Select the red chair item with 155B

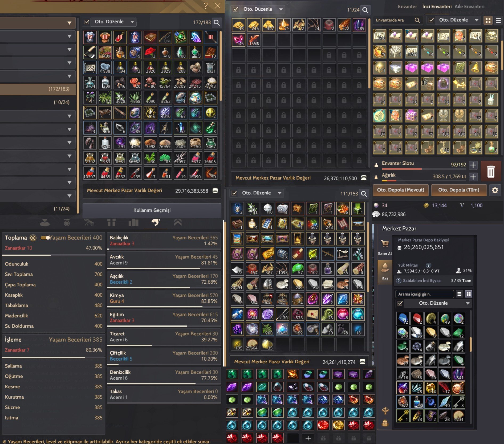tap(253, 40)
